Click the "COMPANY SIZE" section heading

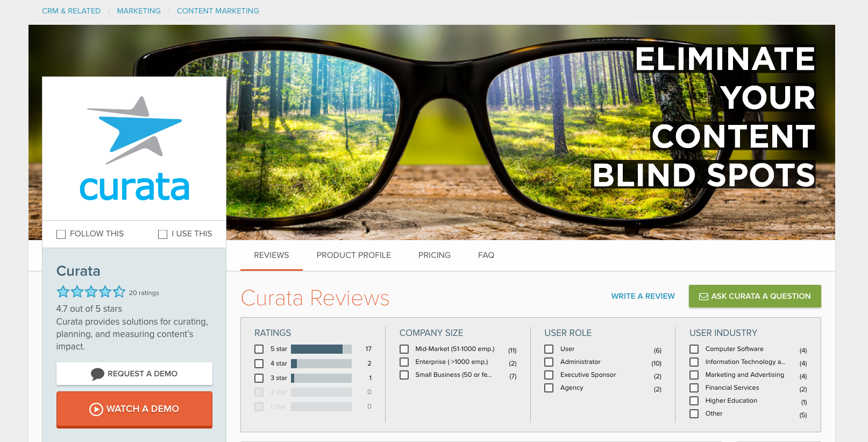(431, 333)
